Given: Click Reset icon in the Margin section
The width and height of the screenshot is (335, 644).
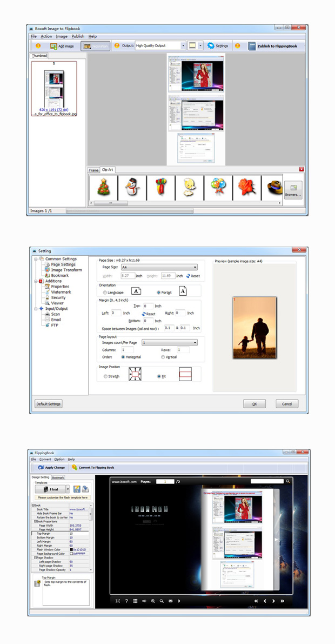Looking at the screenshot, I should [144, 314].
